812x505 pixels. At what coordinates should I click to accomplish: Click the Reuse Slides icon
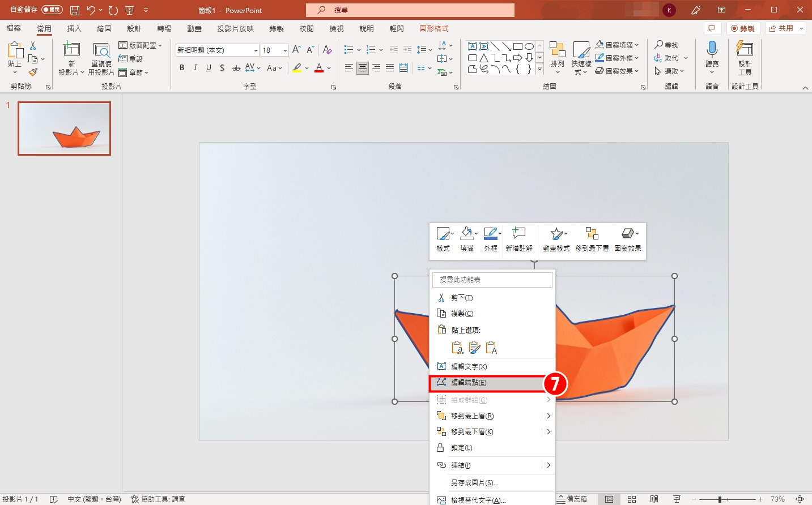[101, 50]
